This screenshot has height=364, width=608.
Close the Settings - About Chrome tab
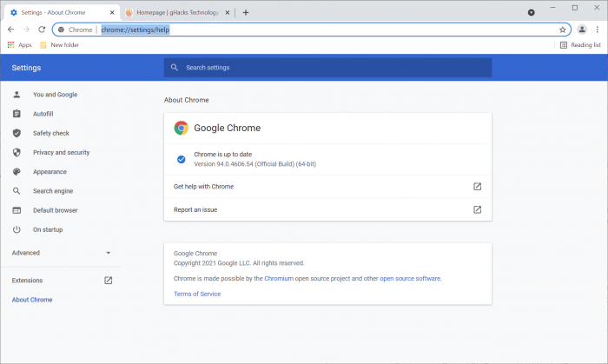[112, 12]
